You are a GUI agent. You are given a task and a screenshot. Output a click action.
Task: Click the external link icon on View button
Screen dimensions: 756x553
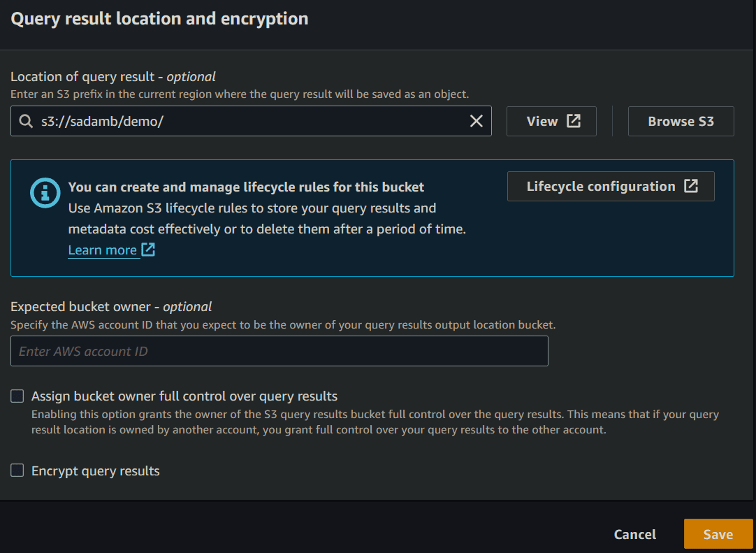[574, 121]
